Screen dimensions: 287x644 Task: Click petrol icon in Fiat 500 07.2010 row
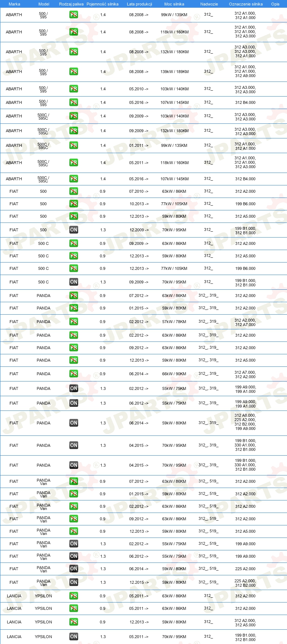[74, 191]
